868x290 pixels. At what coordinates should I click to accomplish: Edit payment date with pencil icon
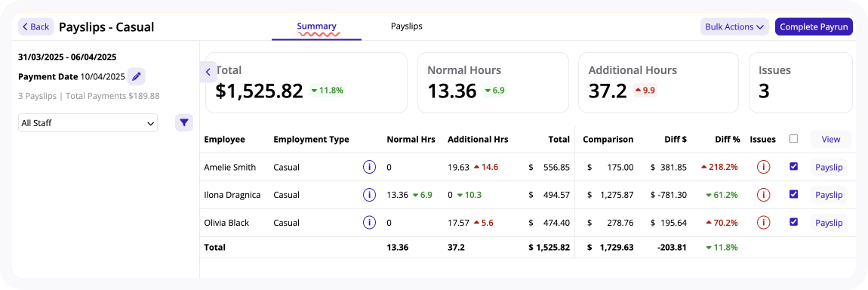136,76
